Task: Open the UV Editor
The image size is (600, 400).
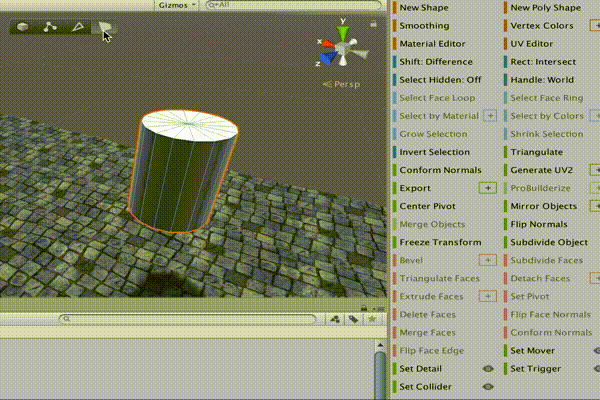Action: (532, 44)
